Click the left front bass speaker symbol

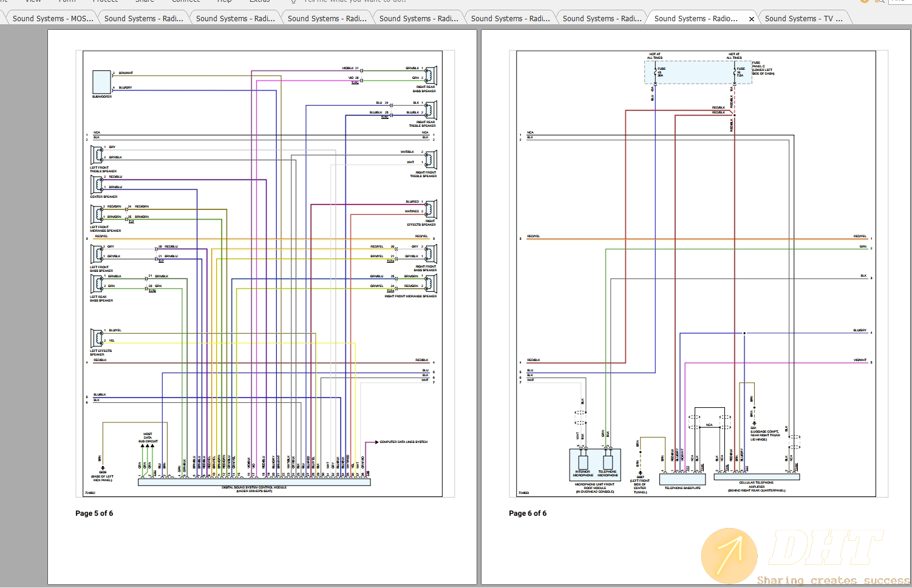(x=97, y=254)
